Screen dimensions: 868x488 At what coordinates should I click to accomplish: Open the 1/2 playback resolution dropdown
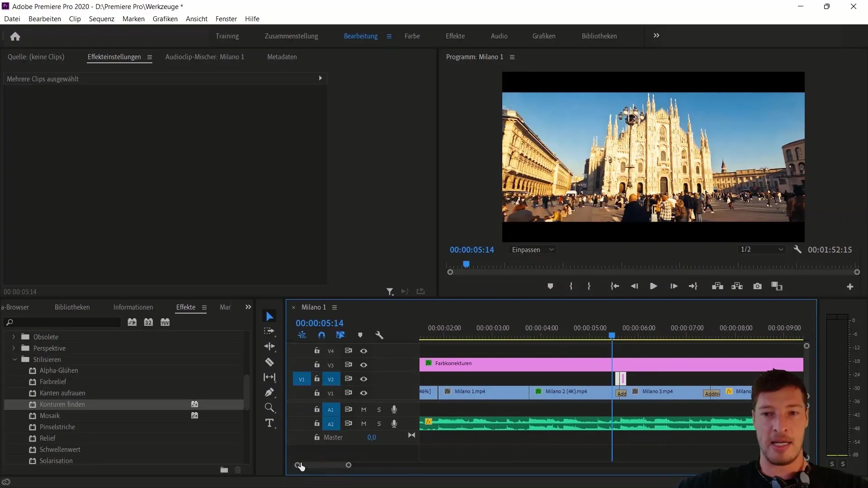coord(762,249)
